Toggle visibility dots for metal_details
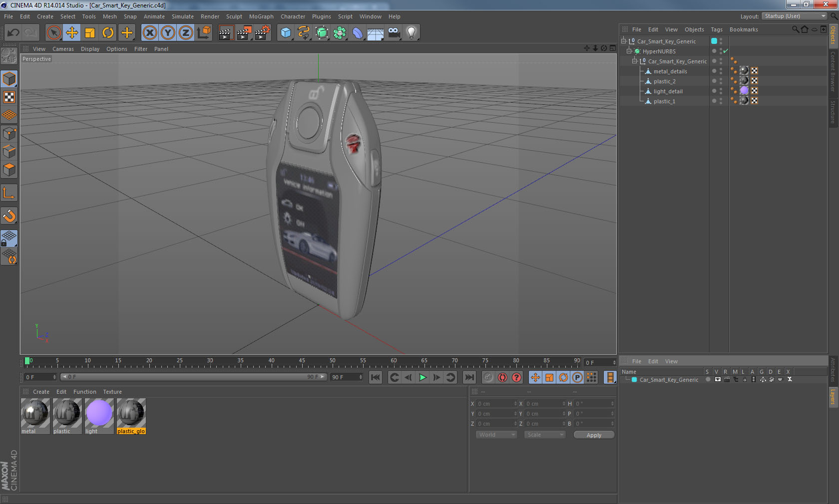Viewport: 839px width, 504px height. pos(721,71)
